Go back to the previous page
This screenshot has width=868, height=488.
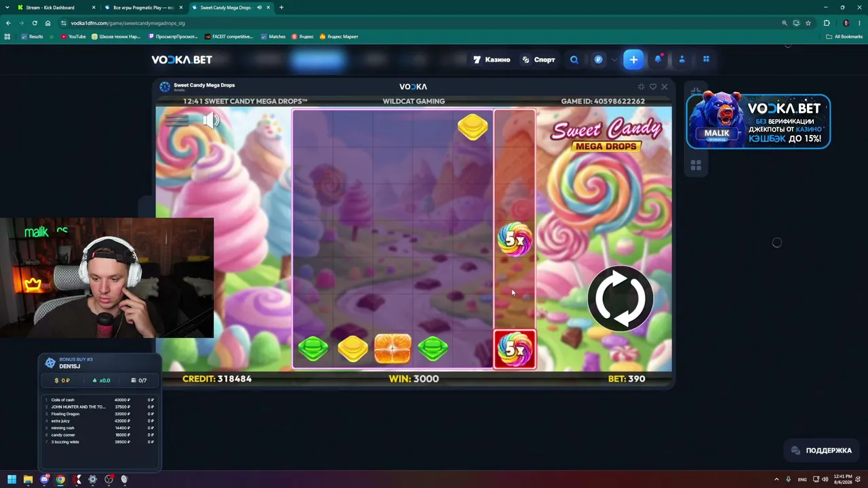[8, 23]
